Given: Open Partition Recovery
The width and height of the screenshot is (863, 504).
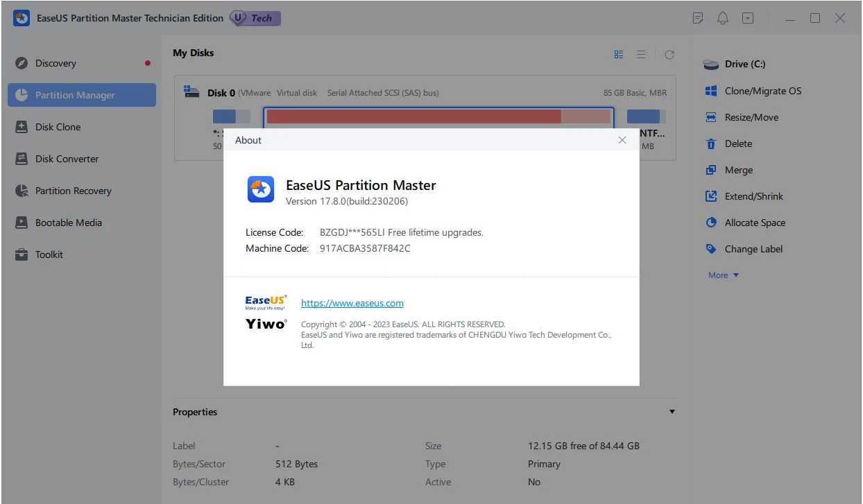Looking at the screenshot, I should click(82, 191).
